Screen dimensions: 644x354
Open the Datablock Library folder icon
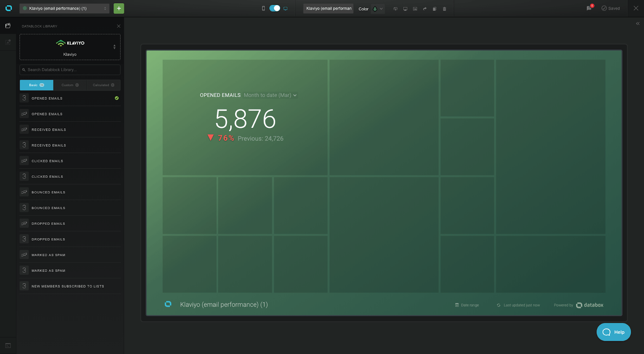tap(8, 26)
